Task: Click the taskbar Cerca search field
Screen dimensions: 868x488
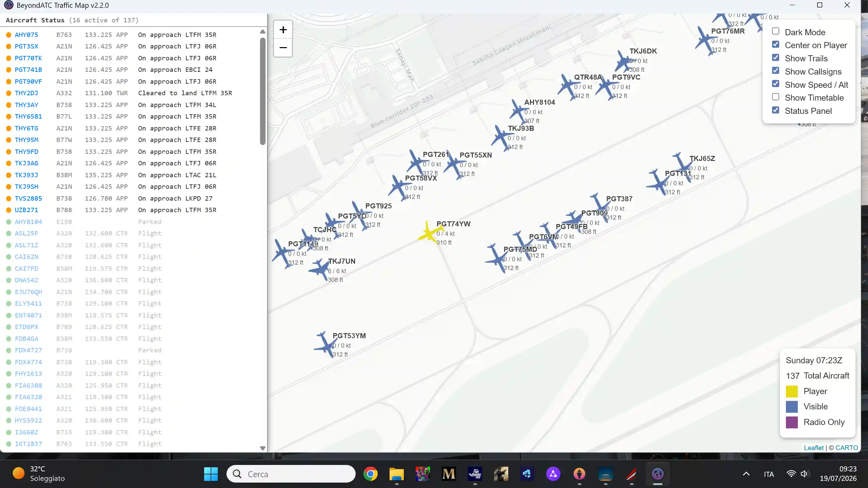Action: pyautogui.click(x=291, y=474)
